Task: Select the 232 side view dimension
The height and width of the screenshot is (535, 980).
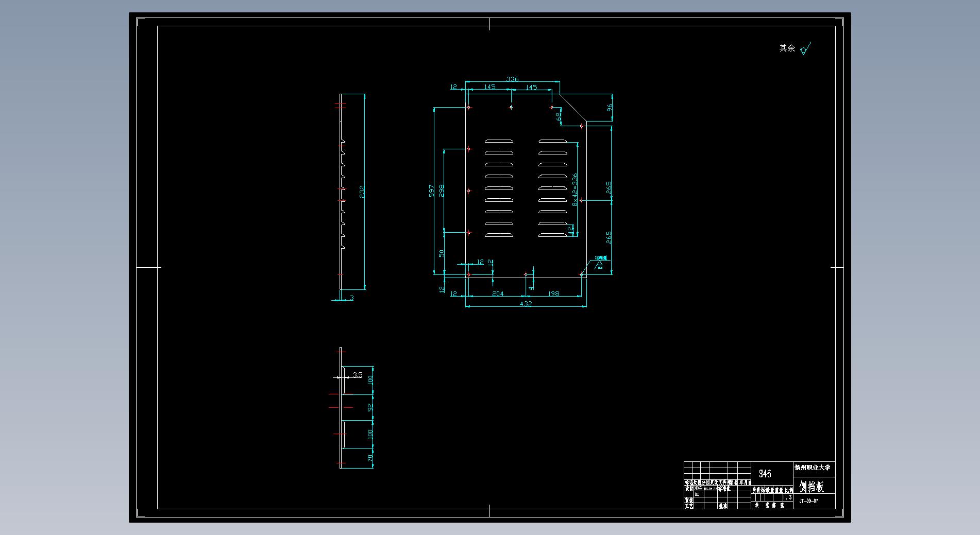Action: [362, 192]
